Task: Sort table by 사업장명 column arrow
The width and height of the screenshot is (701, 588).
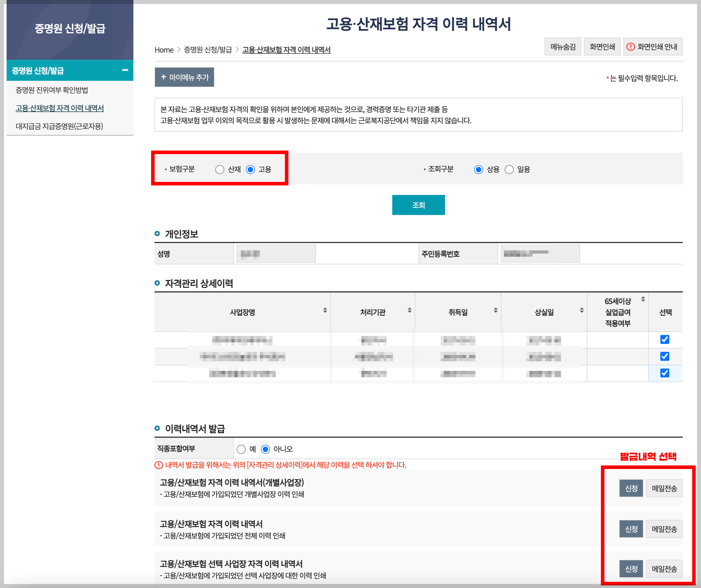Action: tap(325, 310)
